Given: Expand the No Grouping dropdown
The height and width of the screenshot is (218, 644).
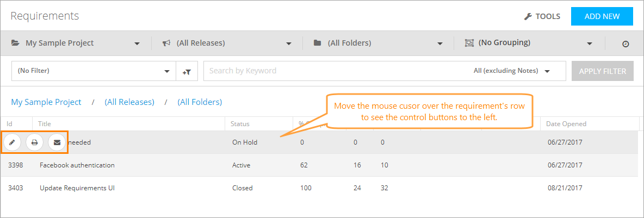Looking at the screenshot, I should (x=529, y=43).
